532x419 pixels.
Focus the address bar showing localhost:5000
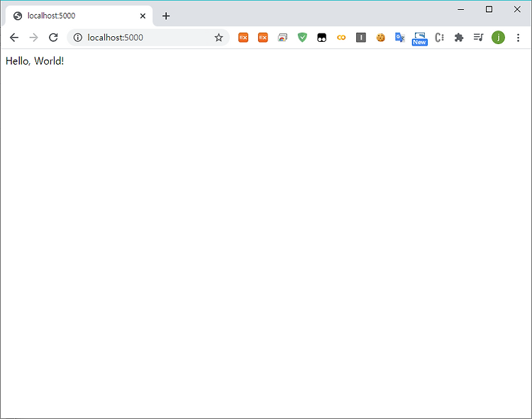(148, 38)
